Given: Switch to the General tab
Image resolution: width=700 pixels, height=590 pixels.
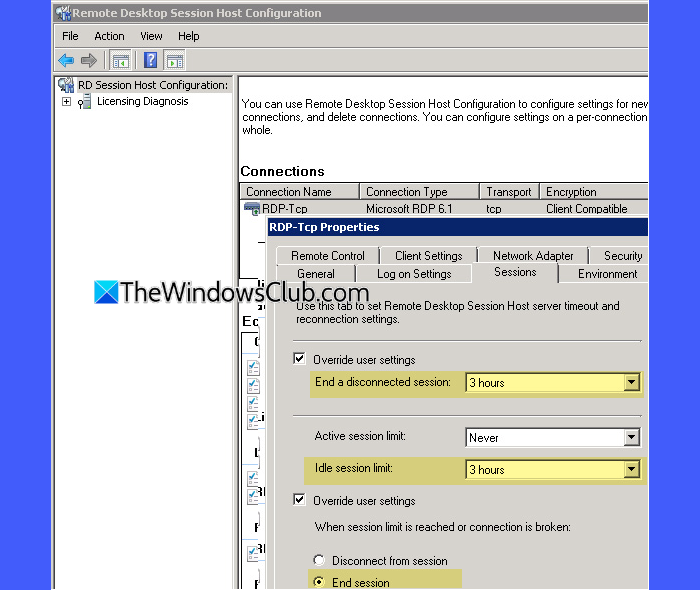Looking at the screenshot, I should pyautogui.click(x=316, y=274).
